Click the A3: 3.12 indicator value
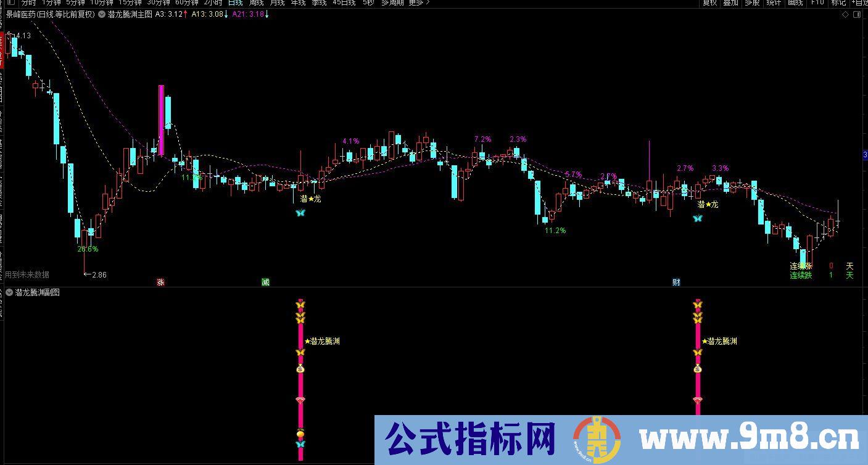This screenshot has width=868, height=465. pyautogui.click(x=169, y=14)
